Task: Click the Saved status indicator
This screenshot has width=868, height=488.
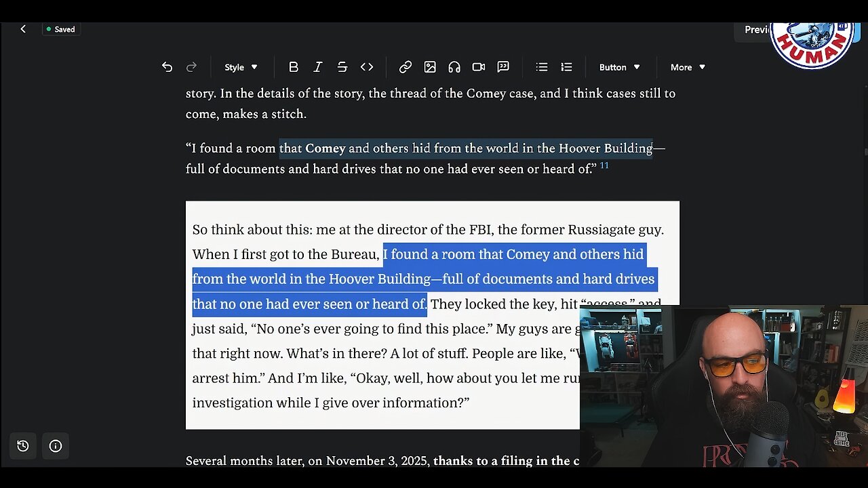Action: 60,29
